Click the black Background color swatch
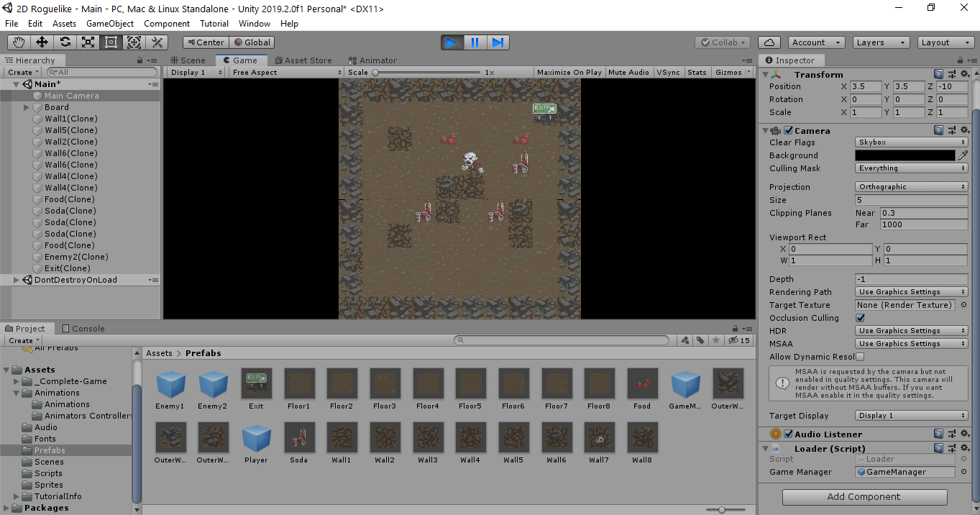Image resolution: width=980 pixels, height=515 pixels. [905, 155]
